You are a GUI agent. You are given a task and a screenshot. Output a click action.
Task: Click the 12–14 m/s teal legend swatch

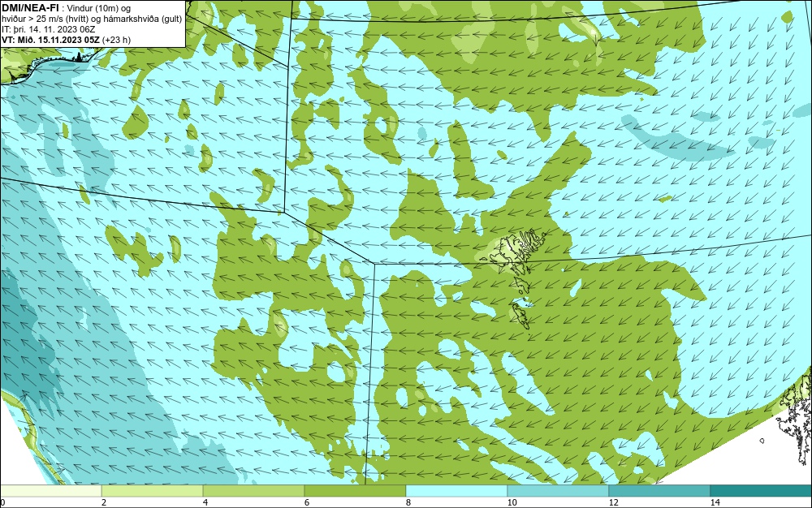pos(659,491)
